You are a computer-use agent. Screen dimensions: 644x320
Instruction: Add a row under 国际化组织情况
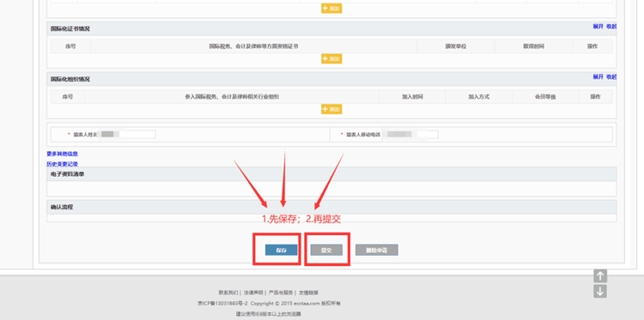[x=331, y=109]
